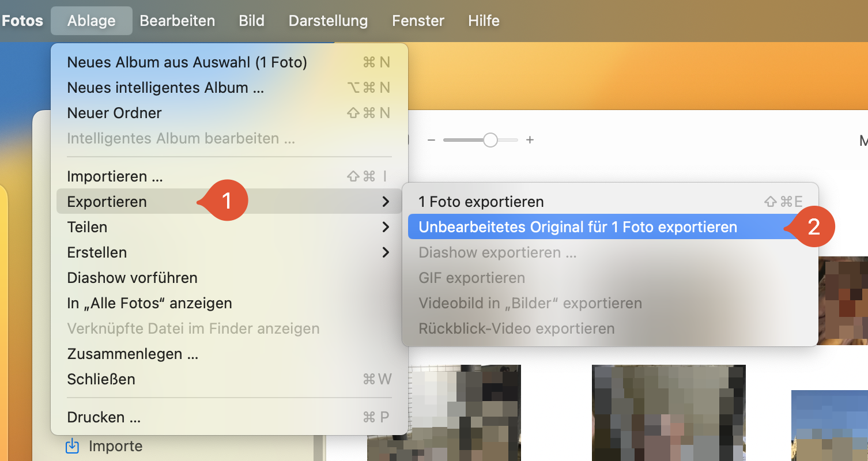Click the Importe download icon in the sidebar

point(71,445)
